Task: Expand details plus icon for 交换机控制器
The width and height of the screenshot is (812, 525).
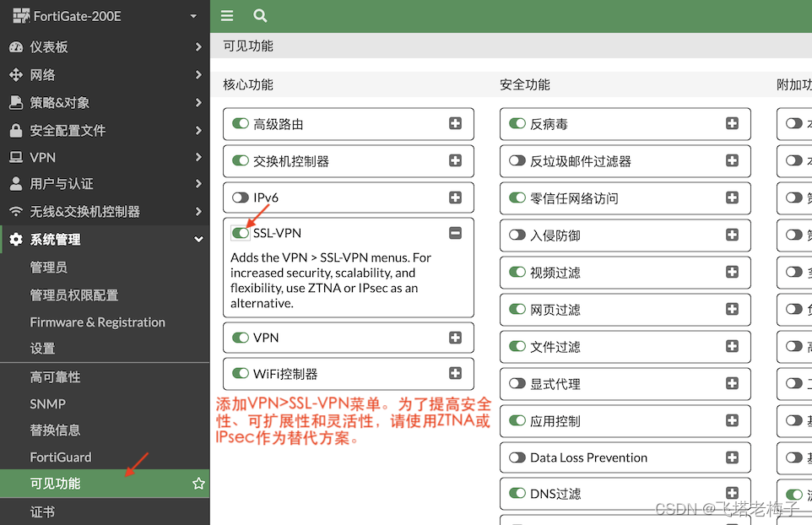Action: tap(455, 160)
